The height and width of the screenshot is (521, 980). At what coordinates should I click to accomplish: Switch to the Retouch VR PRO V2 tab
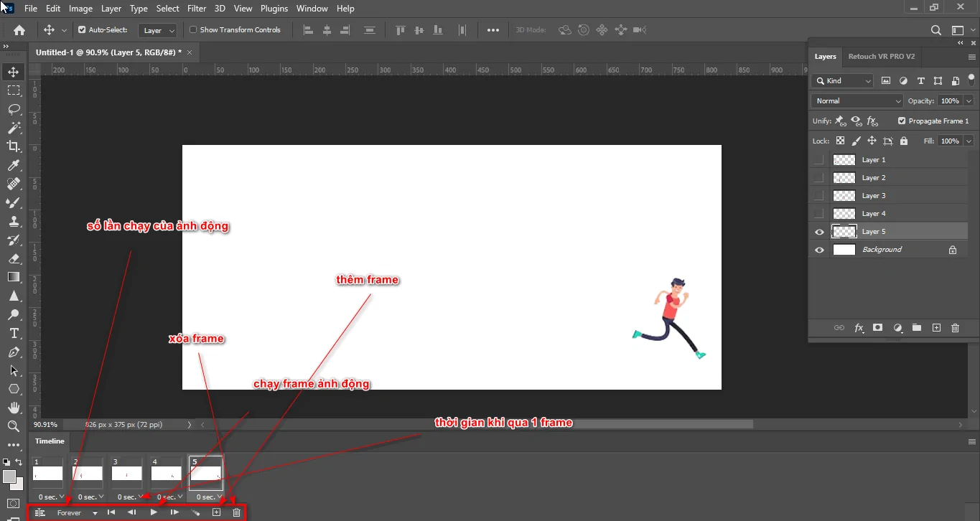(x=882, y=56)
